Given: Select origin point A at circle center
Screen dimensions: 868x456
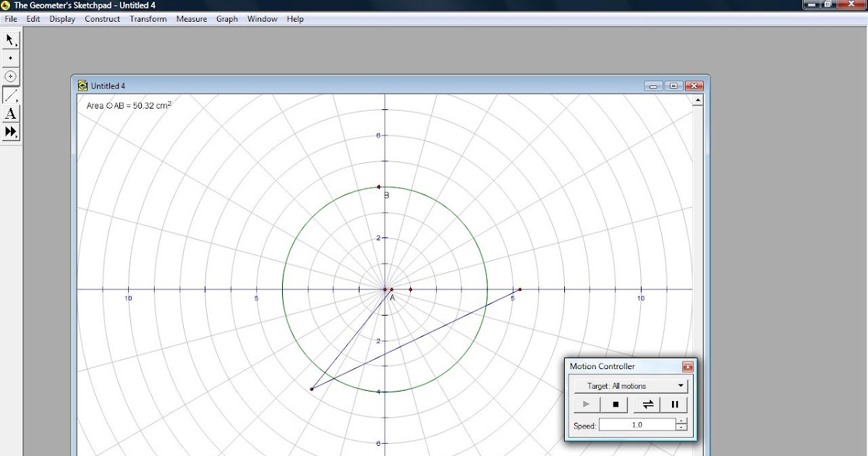Looking at the screenshot, I should pos(385,290).
